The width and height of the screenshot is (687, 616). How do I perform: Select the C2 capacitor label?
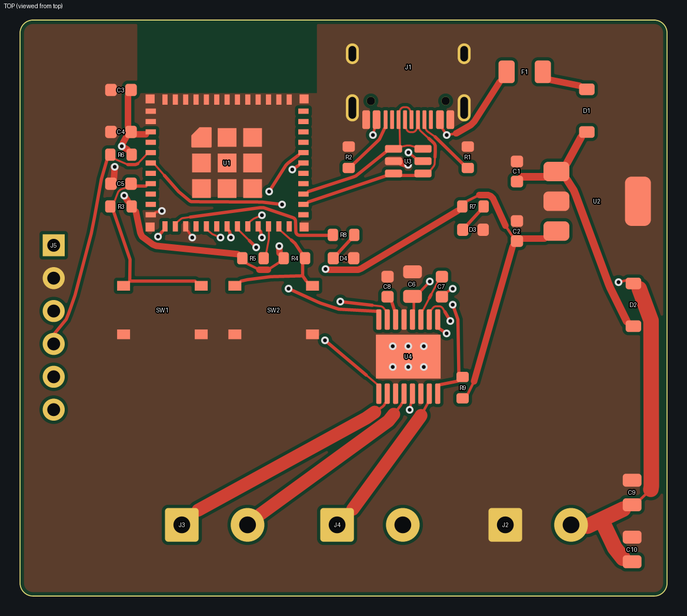pos(516,231)
